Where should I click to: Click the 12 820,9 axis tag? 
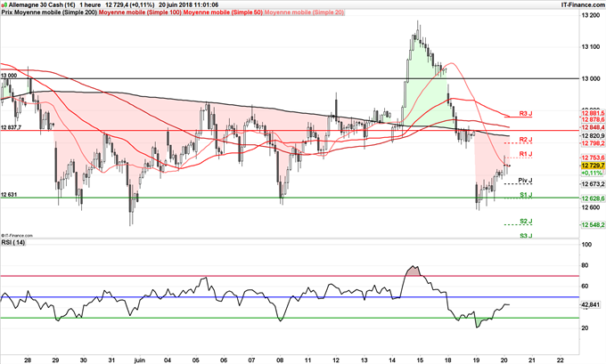click(594, 136)
